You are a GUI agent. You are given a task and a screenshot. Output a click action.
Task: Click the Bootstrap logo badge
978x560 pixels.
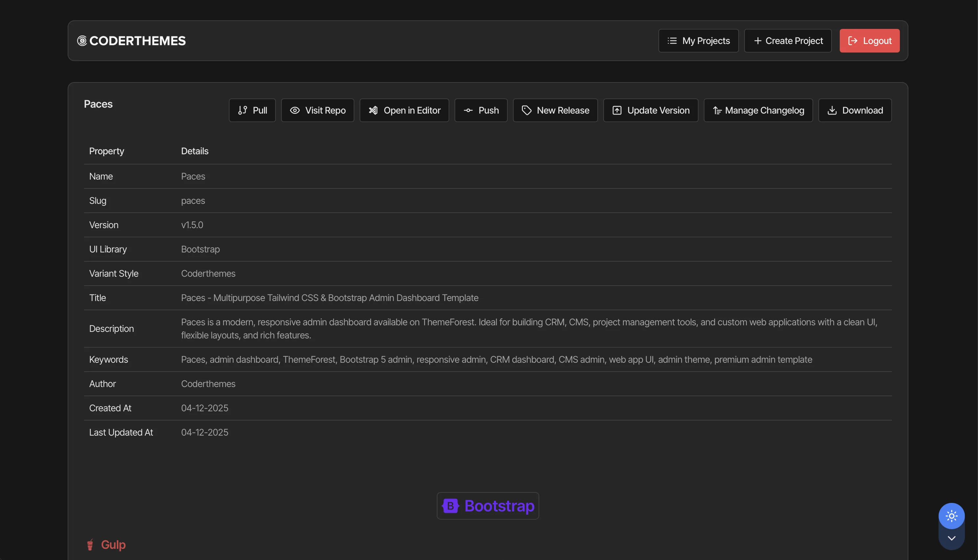click(x=487, y=506)
